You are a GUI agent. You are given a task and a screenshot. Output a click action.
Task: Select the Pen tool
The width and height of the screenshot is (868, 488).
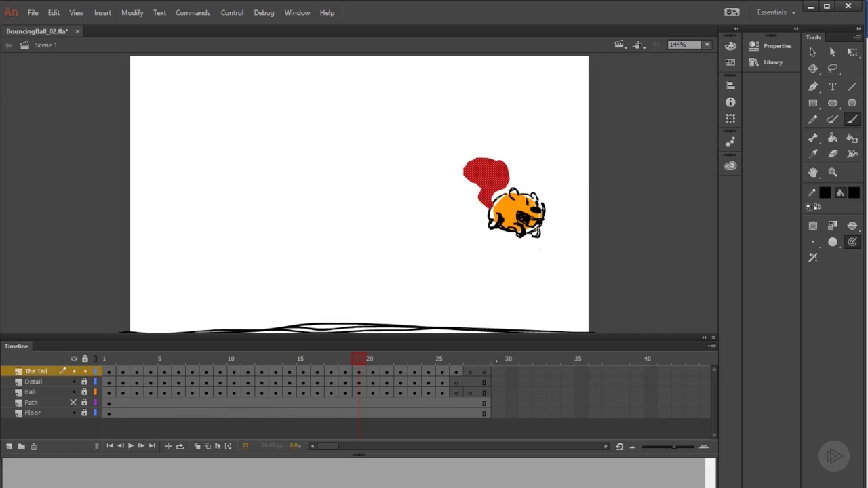click(x=813, y=87)
